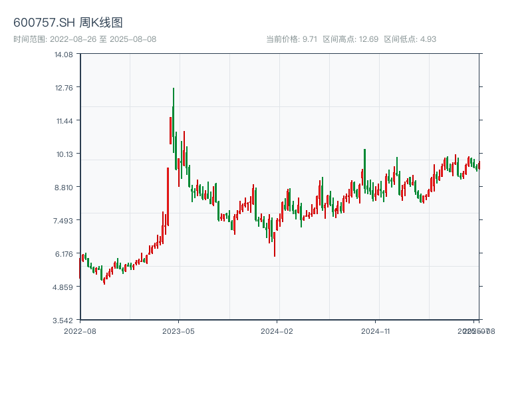Click the 2024-02 x-axis date label
Screen dimensions: 532x399
point(277,331)
